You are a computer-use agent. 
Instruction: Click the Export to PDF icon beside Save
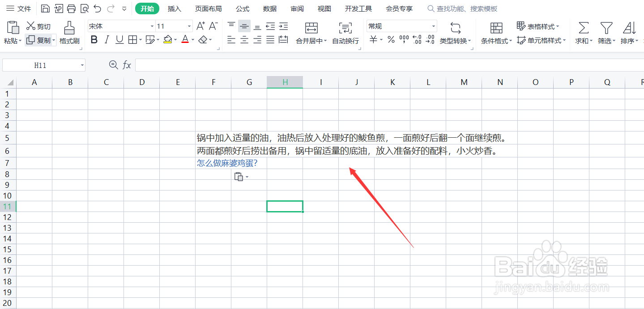58,8
